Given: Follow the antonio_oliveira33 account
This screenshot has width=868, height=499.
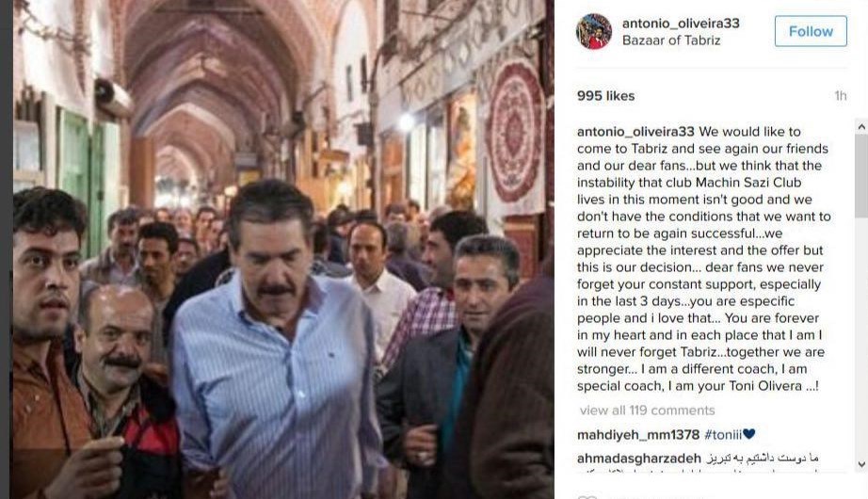Looking at the screenshot, I should pos(811,31).
